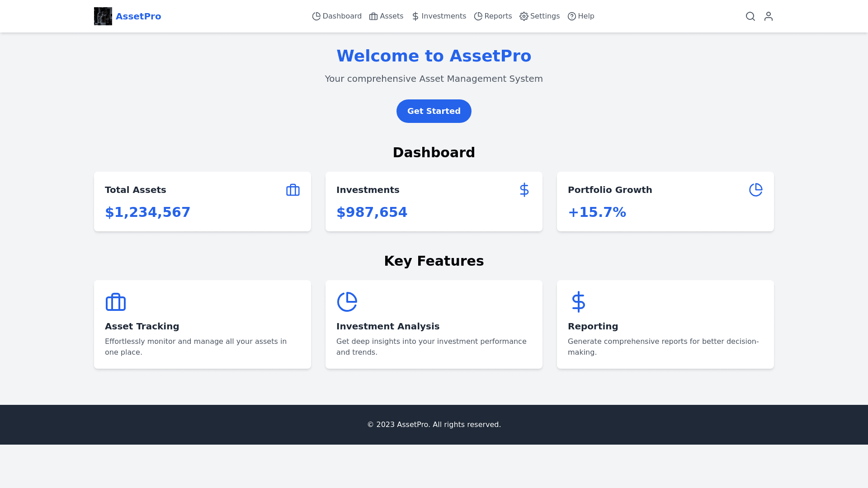Open Settings from the top navigation
This screenshot has height=488, width=868.
pos(539,16)
